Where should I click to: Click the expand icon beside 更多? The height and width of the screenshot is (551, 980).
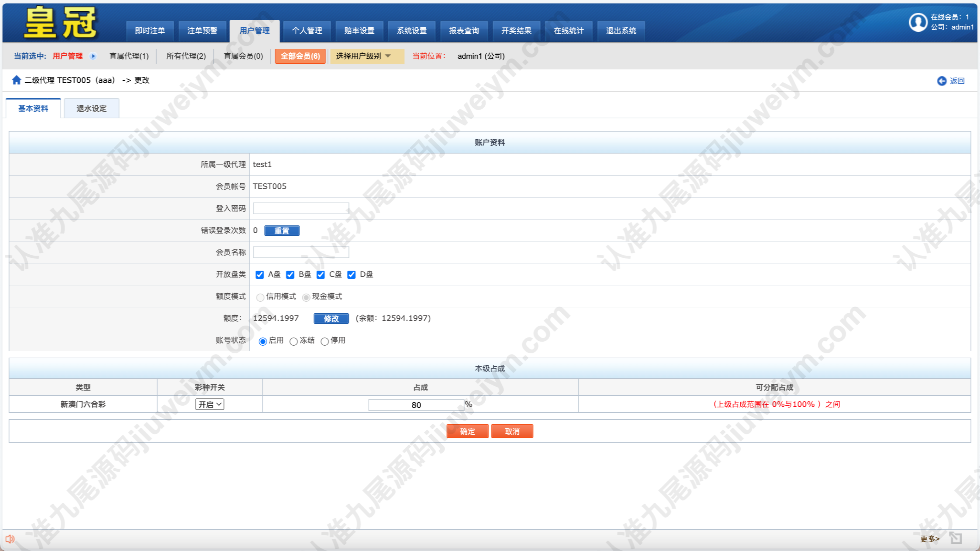click(955, 538)
